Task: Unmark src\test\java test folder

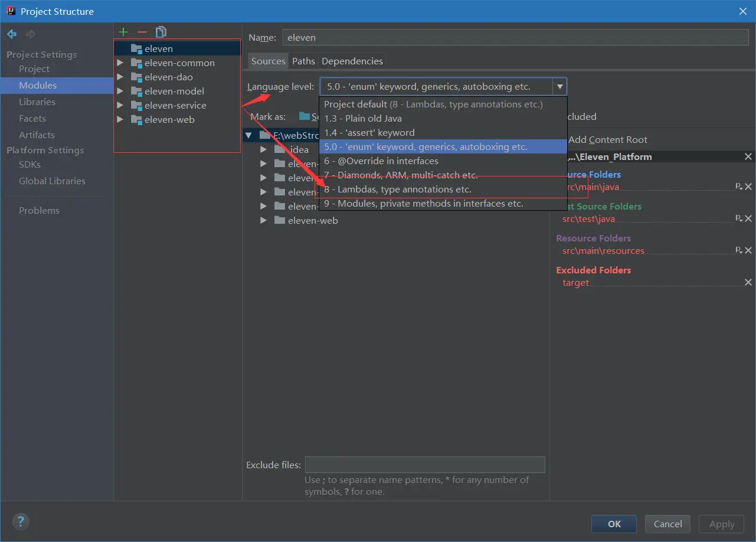Action: point(748,218)
